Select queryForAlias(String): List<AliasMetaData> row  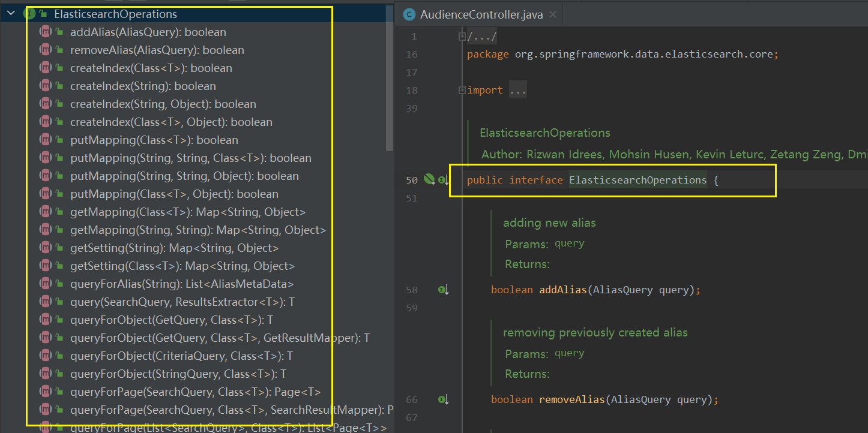(182, 284)
